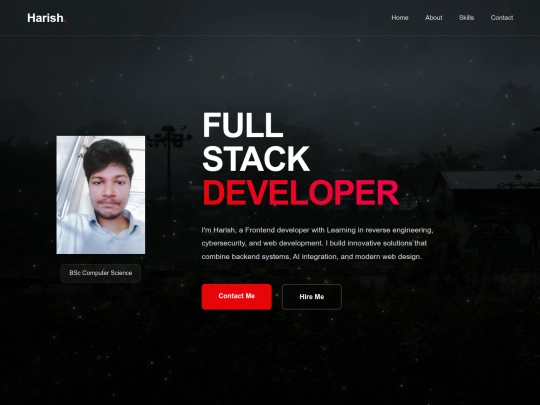This screenshot has width=540, height=405.
Task: Open the Home nav link
Action: (x=400, y=18)
